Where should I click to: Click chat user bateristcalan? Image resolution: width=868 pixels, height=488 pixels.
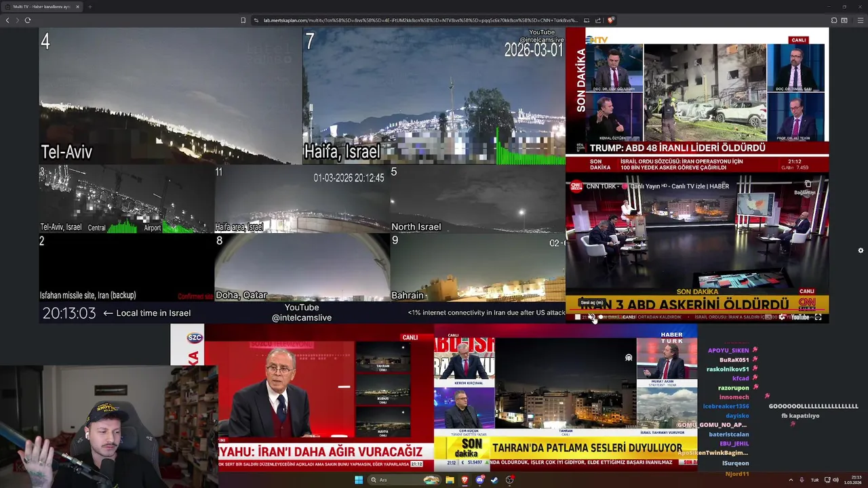(x=729, y=434)
